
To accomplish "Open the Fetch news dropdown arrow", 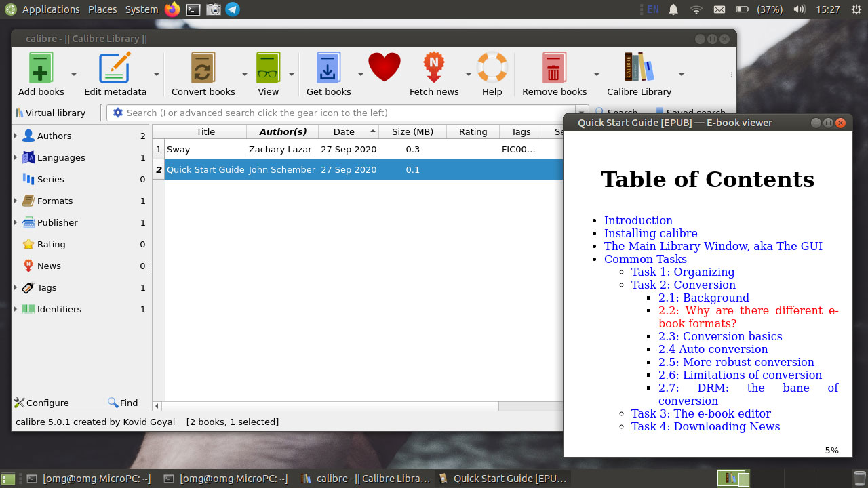I will pyautogui.click(x=468, y=75).
